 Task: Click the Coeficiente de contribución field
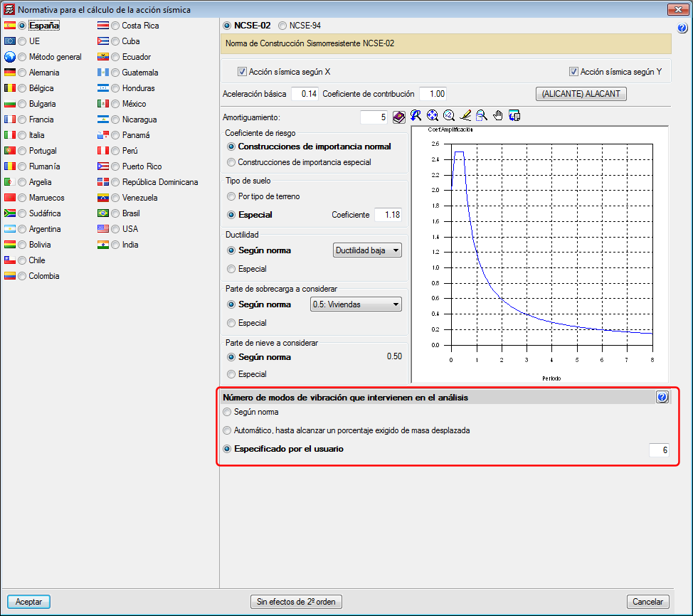433,94
